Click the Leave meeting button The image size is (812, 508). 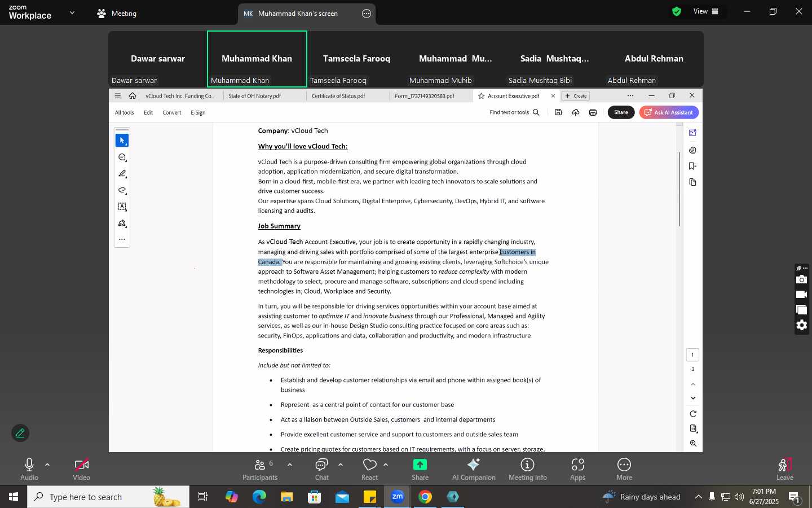point(784,469)
